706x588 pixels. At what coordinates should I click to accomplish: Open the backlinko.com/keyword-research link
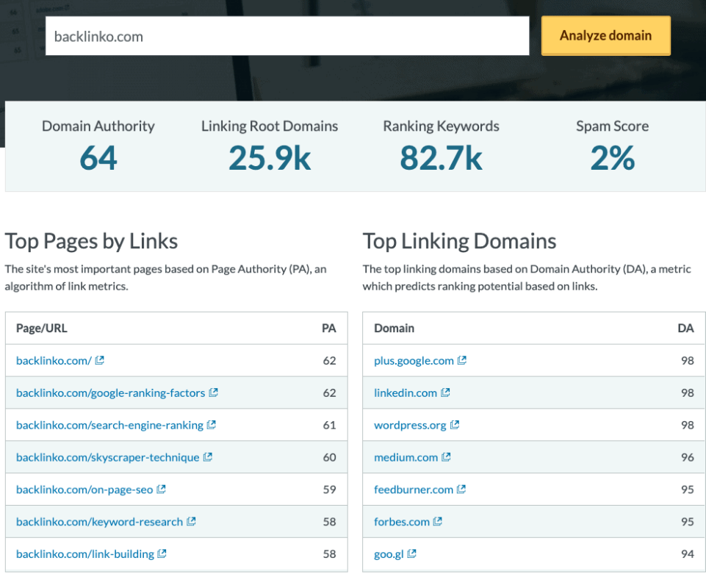[x=99, y=522]
